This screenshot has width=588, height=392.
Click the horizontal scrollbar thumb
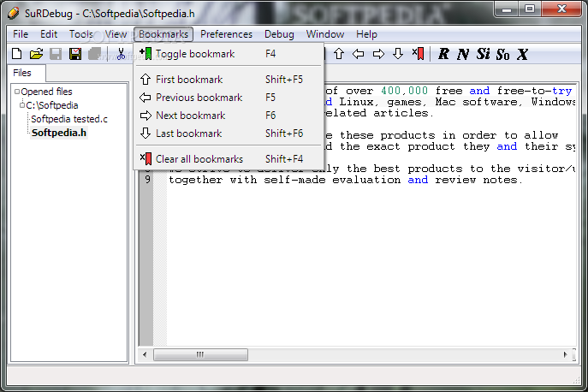200,354
